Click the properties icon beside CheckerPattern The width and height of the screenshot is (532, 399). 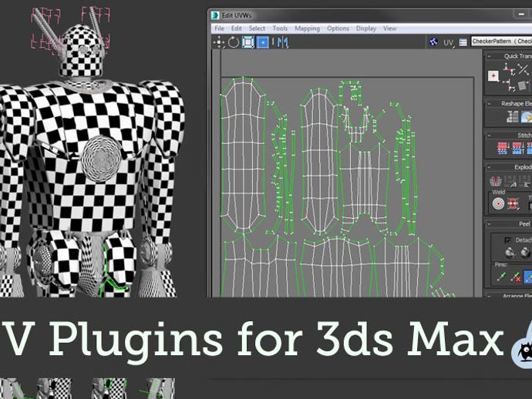coord(463,42)
